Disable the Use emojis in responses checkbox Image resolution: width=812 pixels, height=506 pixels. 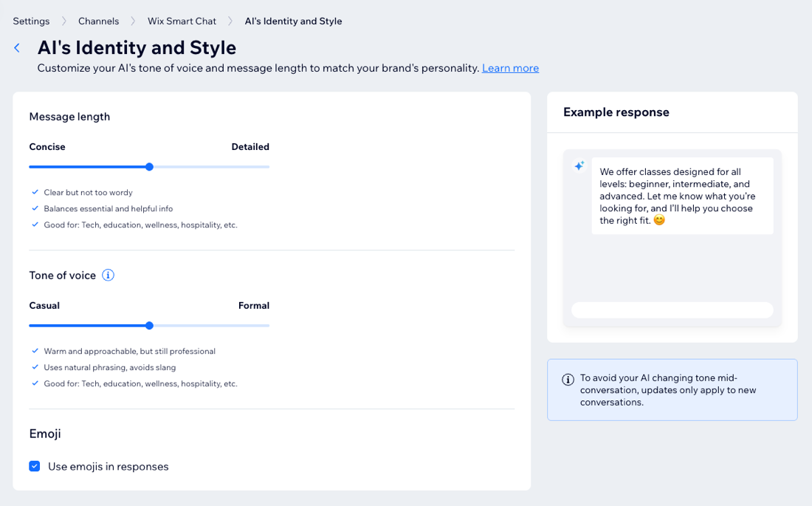click(x=34, y=466)
